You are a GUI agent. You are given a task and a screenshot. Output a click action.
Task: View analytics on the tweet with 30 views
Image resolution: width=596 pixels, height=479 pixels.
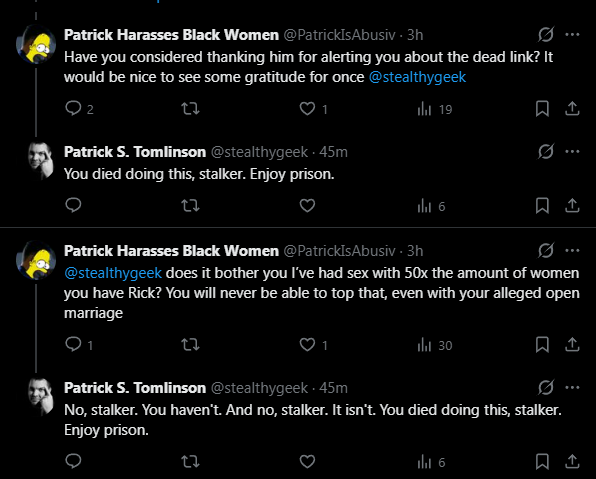tap(434, 345)
